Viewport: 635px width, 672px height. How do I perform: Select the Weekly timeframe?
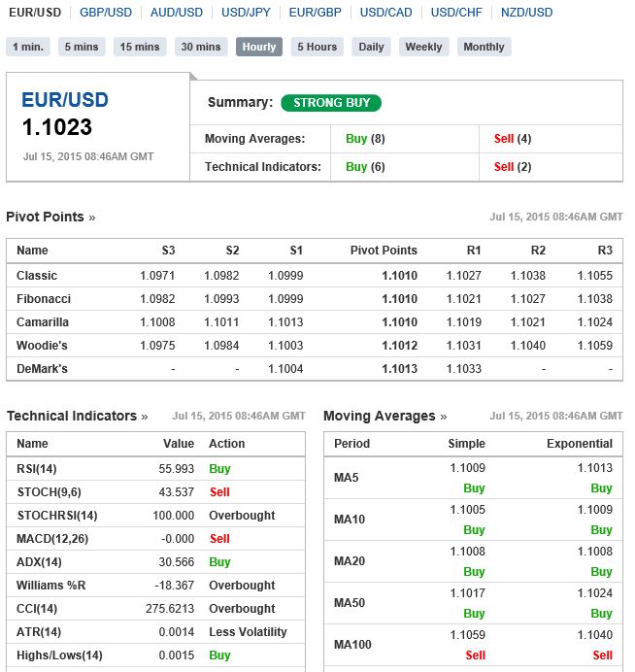click(x=423, y=47)
